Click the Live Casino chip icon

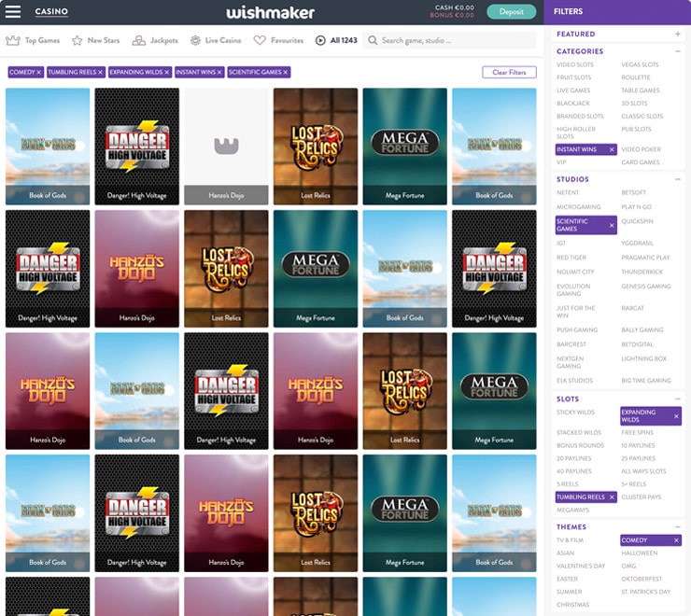pyautogui.click(x=195, y=41)
